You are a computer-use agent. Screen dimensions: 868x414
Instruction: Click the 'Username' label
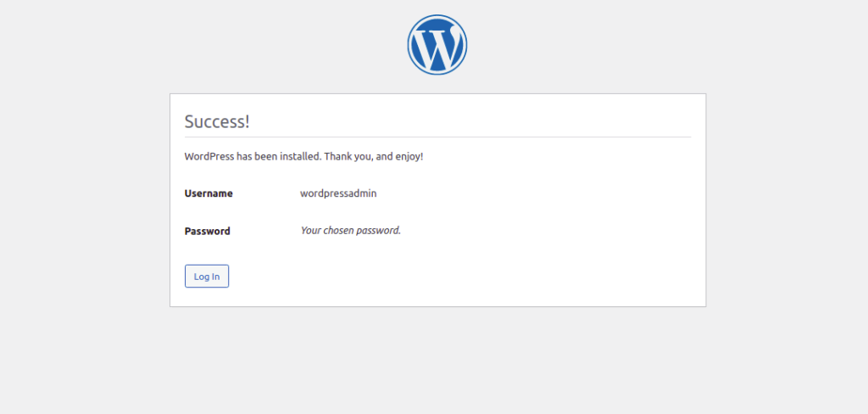[x=209, y=193]
